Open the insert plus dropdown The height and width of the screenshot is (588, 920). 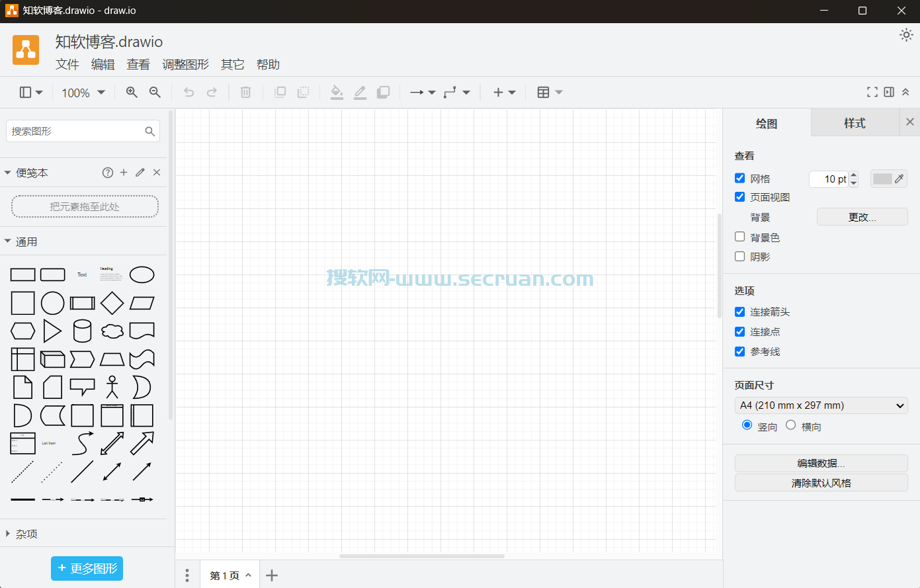coord(505,93)
